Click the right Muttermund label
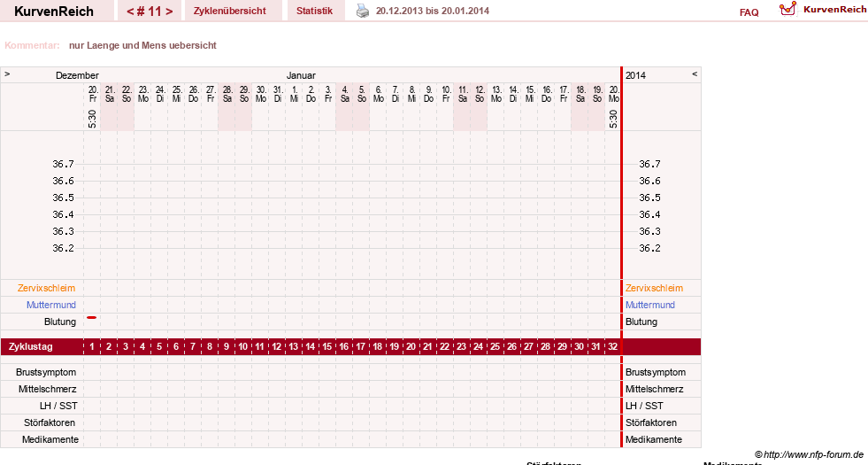 pyautogui.click(x=649, y=305)
